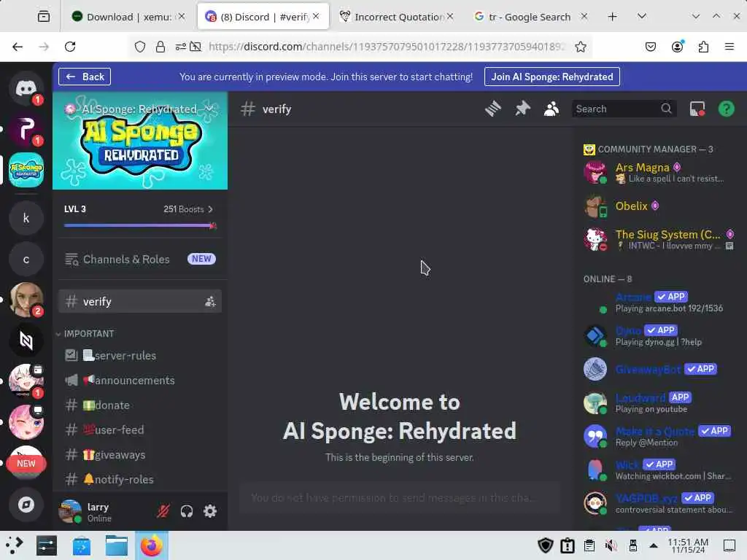The height and width of the screenshot is (560, 747).
Task: Switch to the Discord #verify tab
Action: 263,17
